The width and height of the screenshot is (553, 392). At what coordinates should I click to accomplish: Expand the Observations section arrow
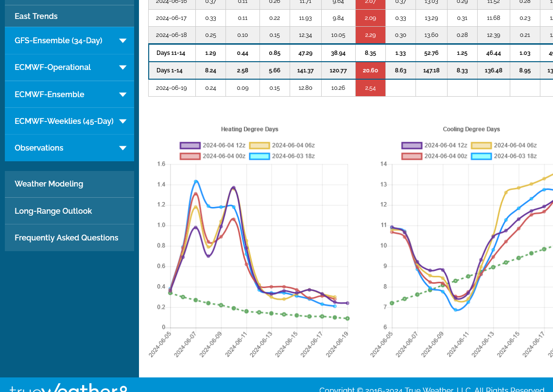click(x=122, y=148)
